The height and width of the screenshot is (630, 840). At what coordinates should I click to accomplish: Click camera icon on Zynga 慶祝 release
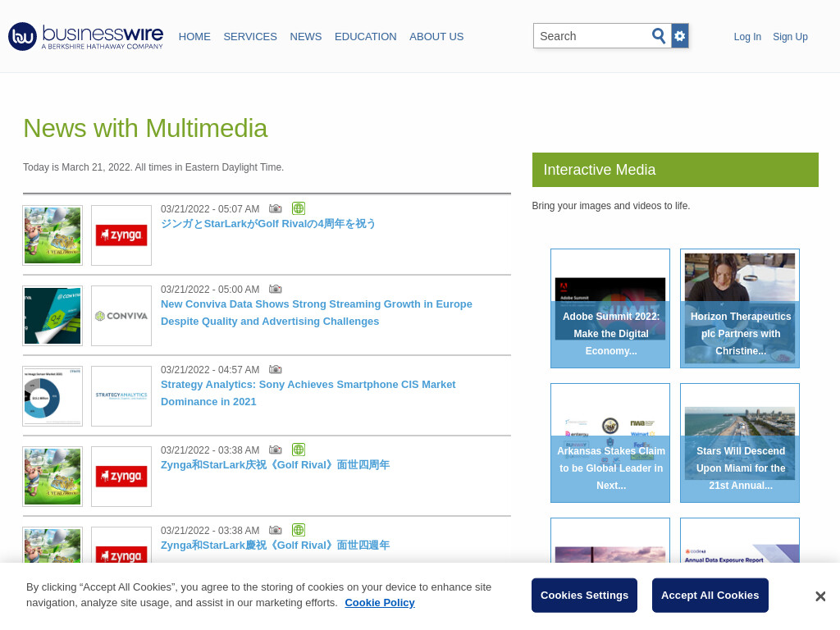click(x=276, y=530)
